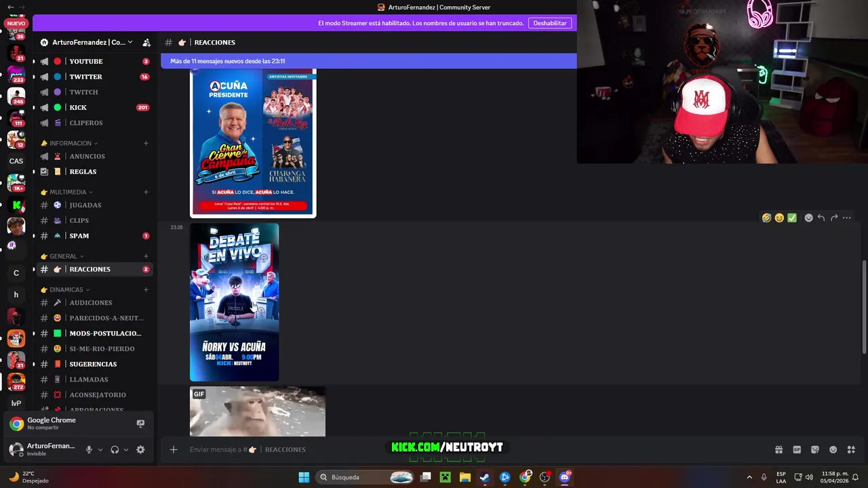Open the CAS server icon
The image size is (868, 488).
[x=16, y=161]
